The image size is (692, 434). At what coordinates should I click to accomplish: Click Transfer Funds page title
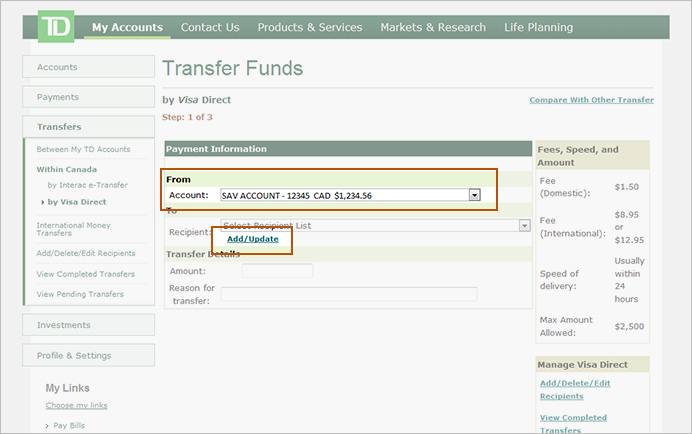coord(233,68)
